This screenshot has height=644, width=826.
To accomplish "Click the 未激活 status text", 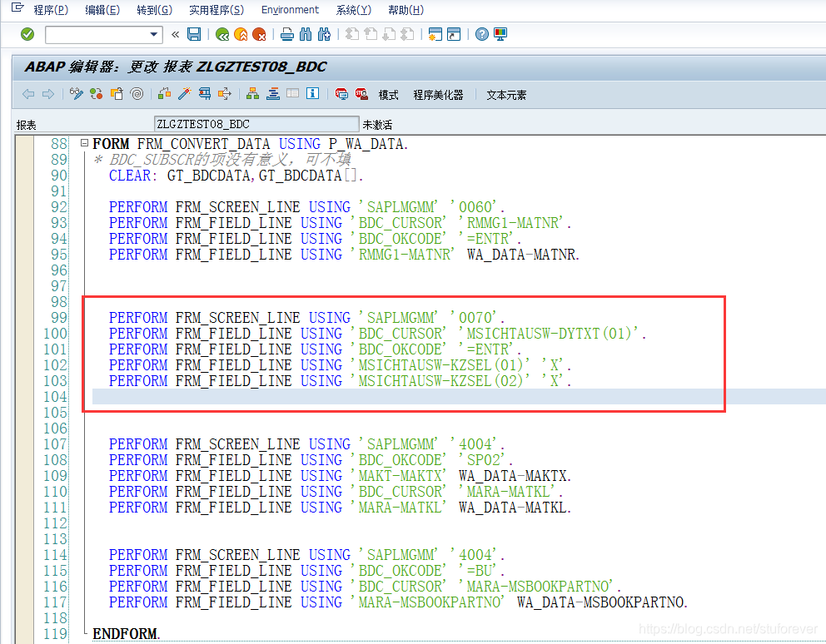I will click(377, 125).
